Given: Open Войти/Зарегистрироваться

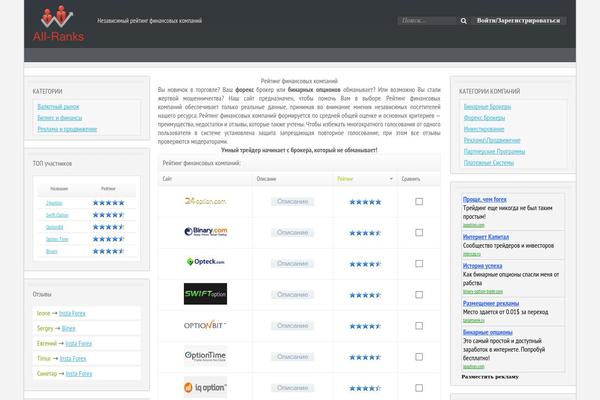Looking at the screenshot, I should 518,21.
